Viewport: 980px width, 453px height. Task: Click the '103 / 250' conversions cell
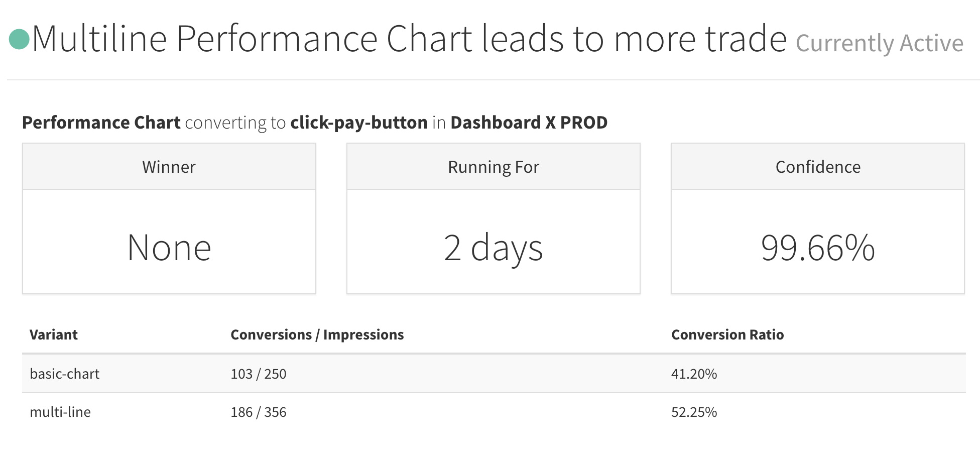click(x=259, y=374)
